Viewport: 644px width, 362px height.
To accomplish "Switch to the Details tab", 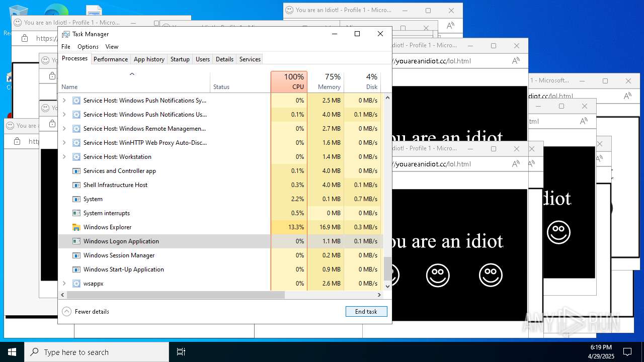I will coord(224,59).
